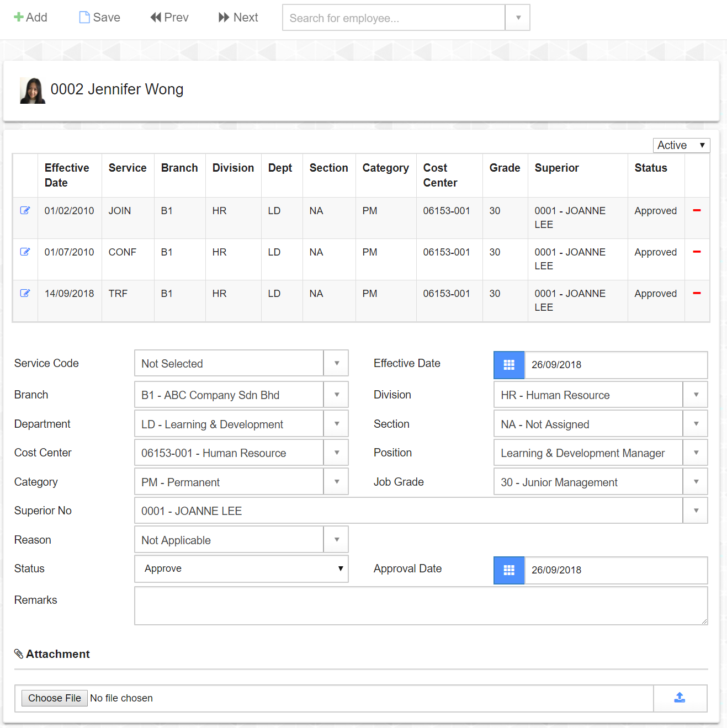Expand the Position dropdown list
The width and height of the screenshot is (727, 728).
[x=696, y=453]
